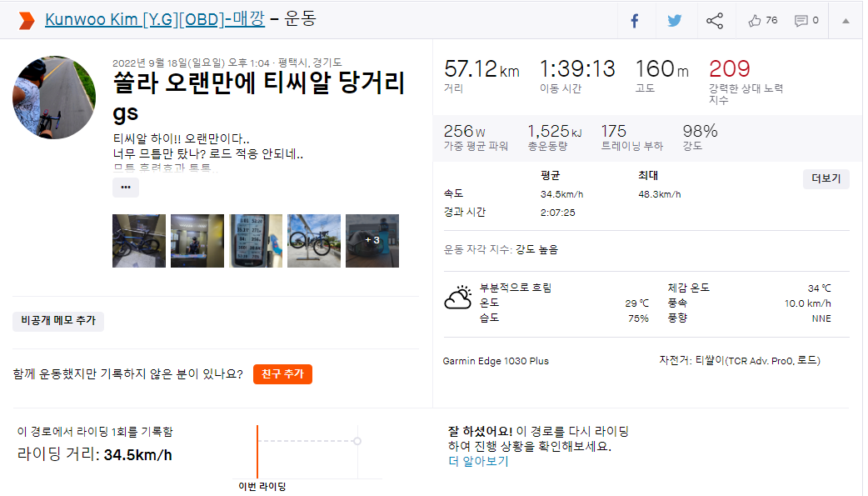Click the 75% humidity value
868x496 pixels.
click(x=638, y=318)
